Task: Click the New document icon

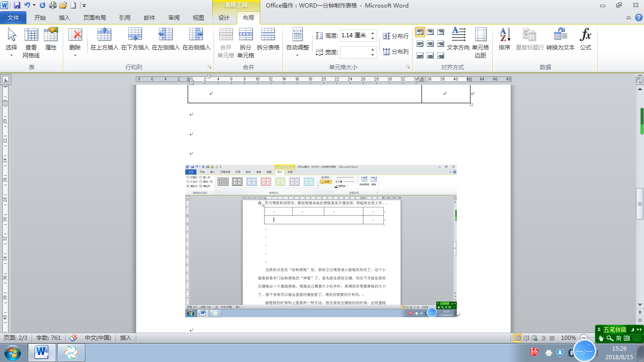Action: click(x=73, y=6)
